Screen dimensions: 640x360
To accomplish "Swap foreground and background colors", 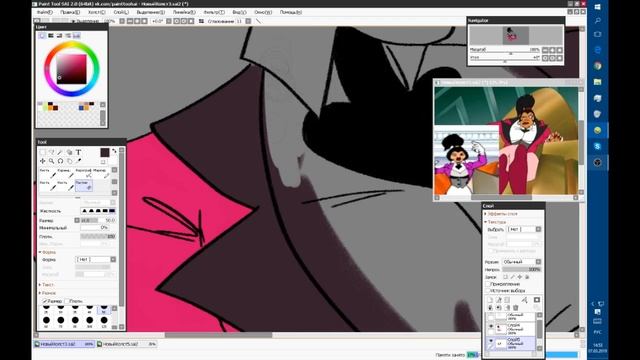I will click(114, 151).
